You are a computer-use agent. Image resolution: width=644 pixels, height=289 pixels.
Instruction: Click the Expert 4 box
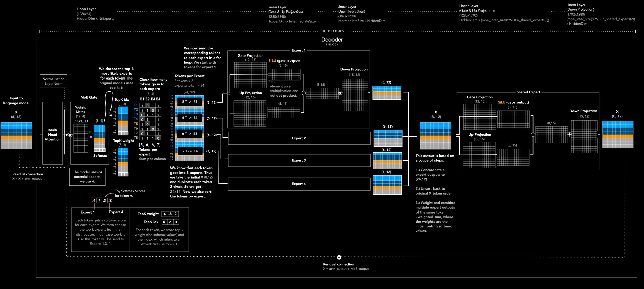(299, 184)
